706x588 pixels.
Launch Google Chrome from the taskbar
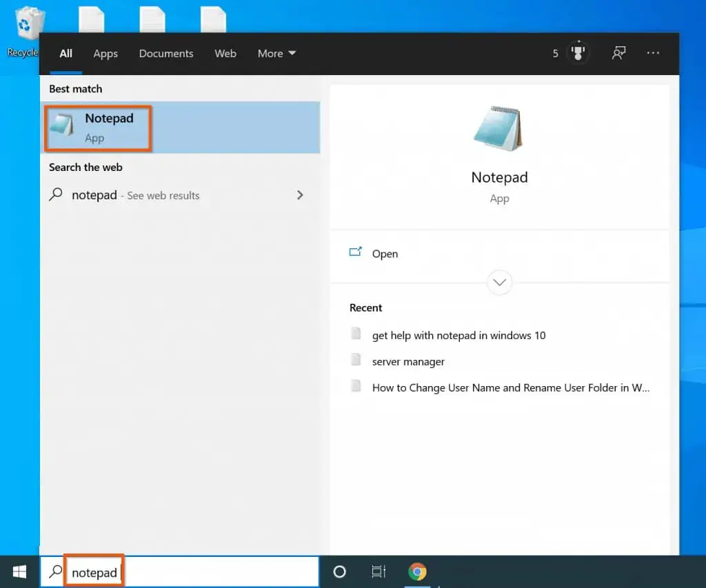coord(417,571)
